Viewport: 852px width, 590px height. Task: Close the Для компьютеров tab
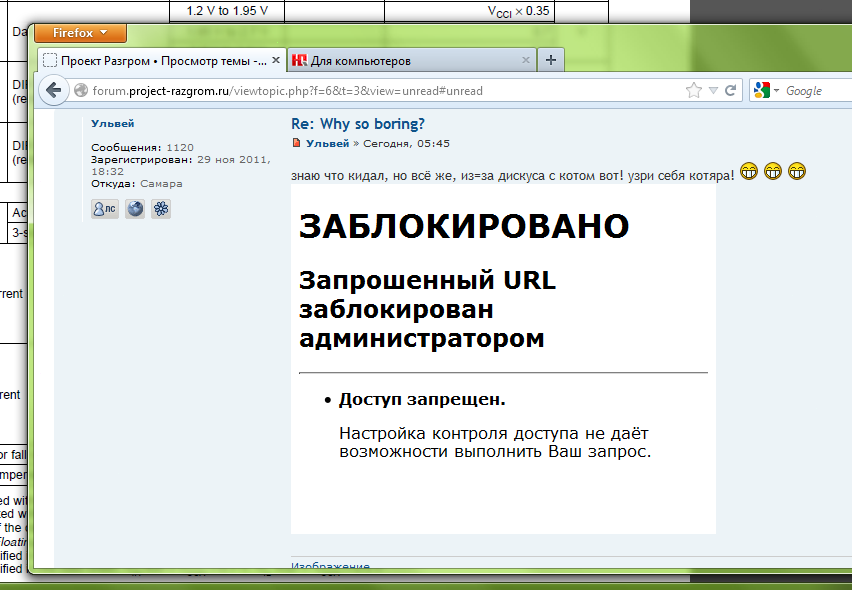tap(526, 60)
